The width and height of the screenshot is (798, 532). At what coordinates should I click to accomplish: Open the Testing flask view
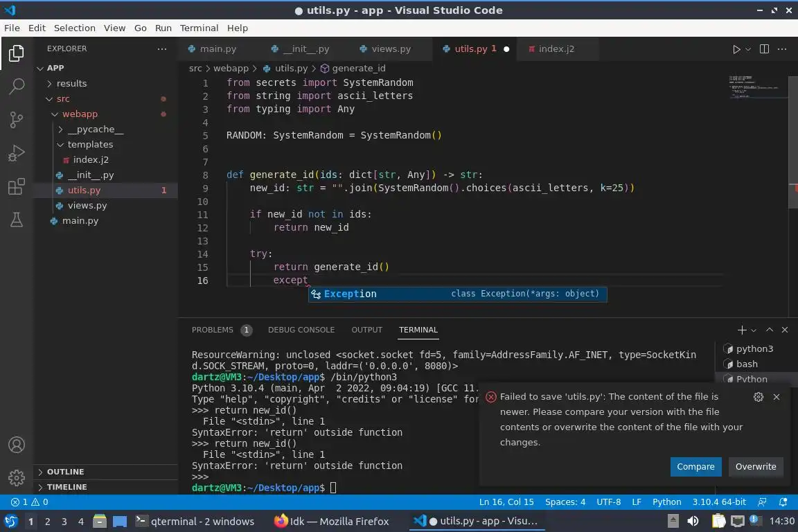coord(17,220)
